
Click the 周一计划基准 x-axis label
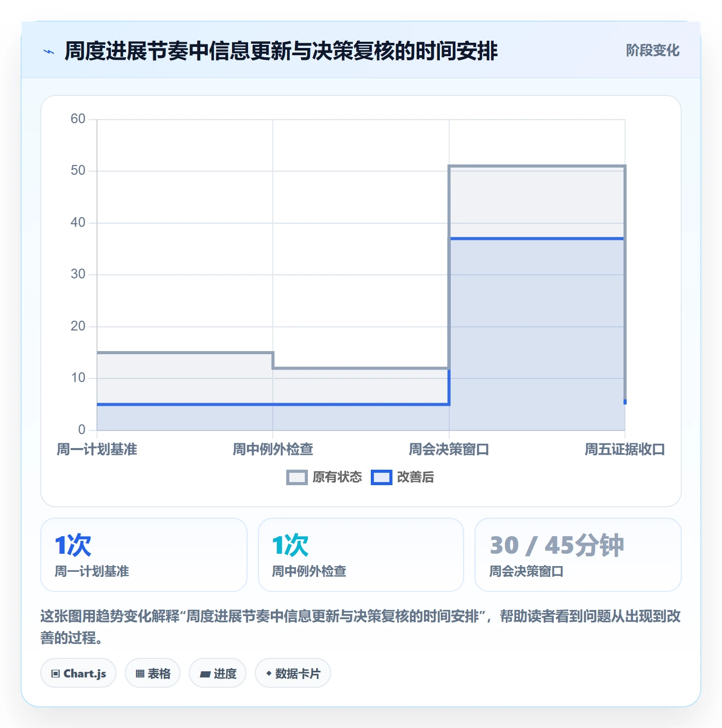(97, 450)
